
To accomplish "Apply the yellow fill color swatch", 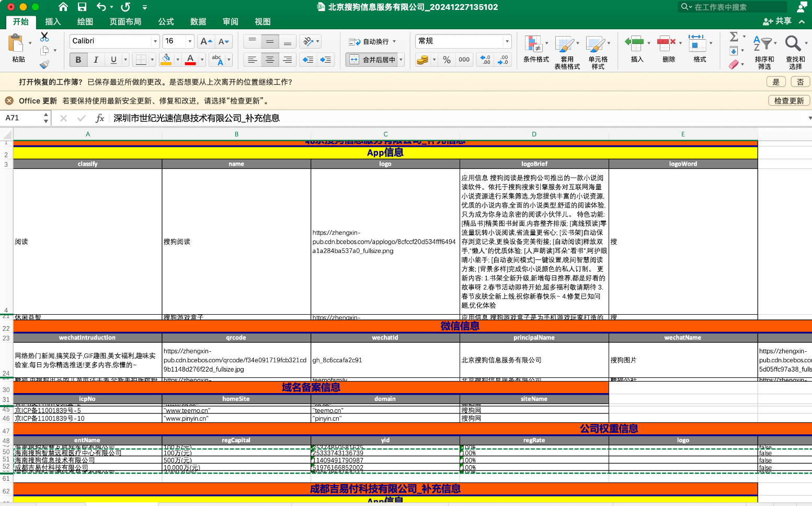I will (x=166, y=60).
